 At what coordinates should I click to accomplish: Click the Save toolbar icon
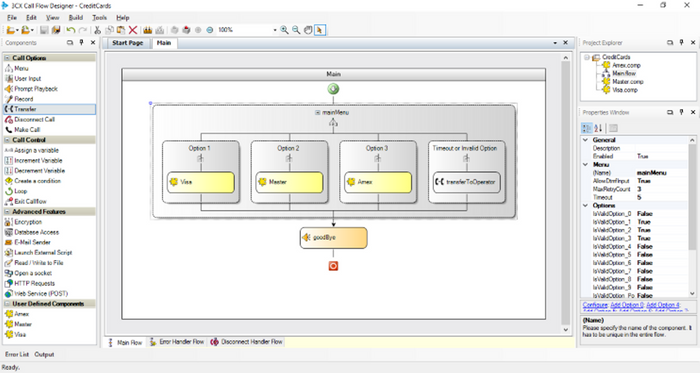pyautogui.click(x=44, y=30)
